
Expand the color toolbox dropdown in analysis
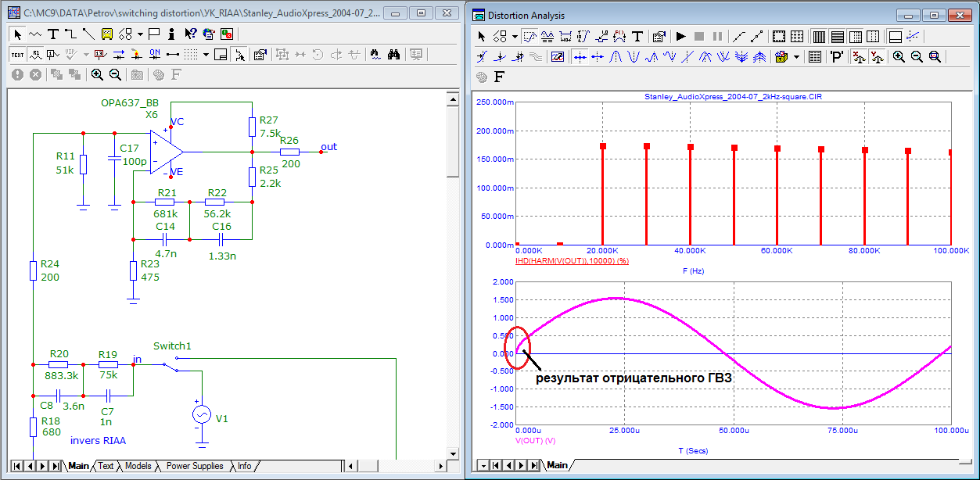click(797, 56)
